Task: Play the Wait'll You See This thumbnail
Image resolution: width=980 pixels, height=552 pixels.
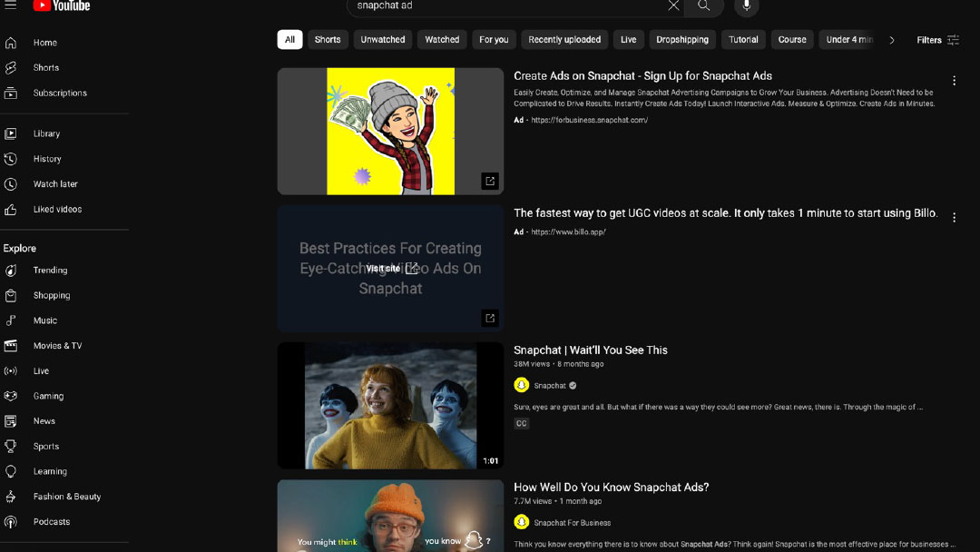Action: click(390, 406)
